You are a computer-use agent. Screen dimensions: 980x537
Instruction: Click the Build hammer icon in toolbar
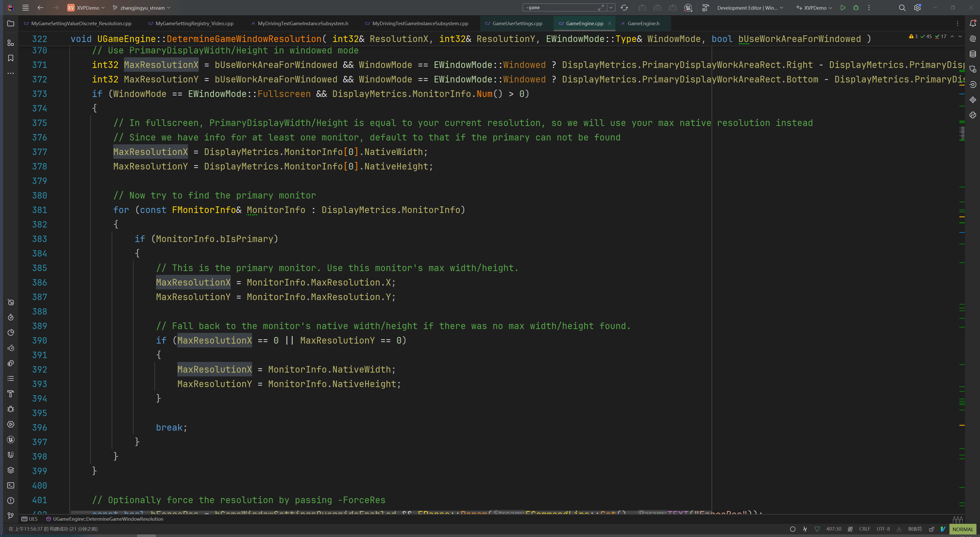pyautogui.click(x=705, y=8)
